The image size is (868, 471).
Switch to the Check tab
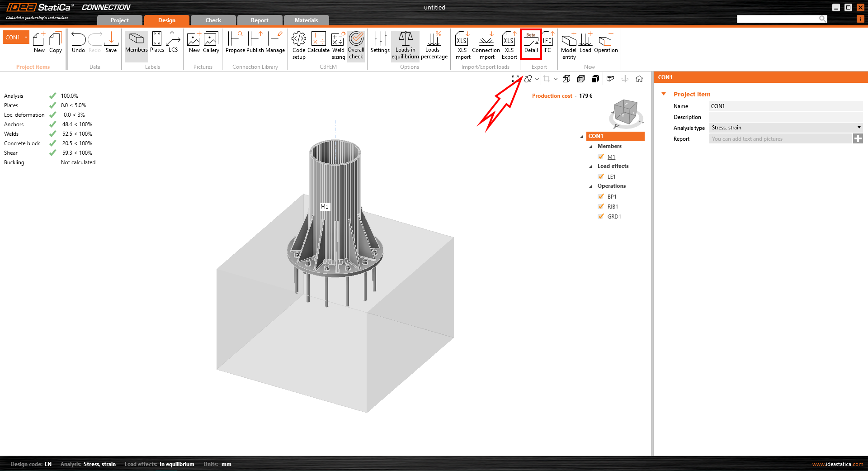(x=213, y=20)
